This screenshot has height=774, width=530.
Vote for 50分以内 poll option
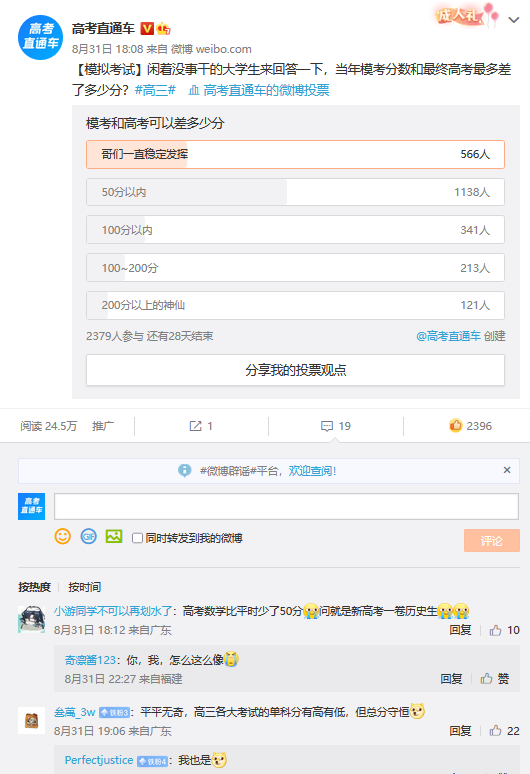(x=295, y=192)
